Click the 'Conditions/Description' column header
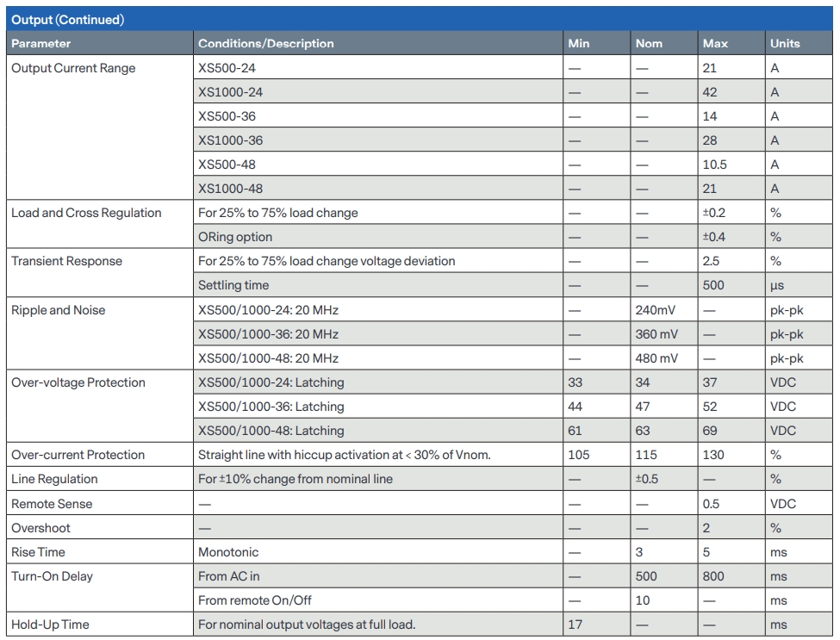Viewport: 840px width, 640px height. [265, 43]
